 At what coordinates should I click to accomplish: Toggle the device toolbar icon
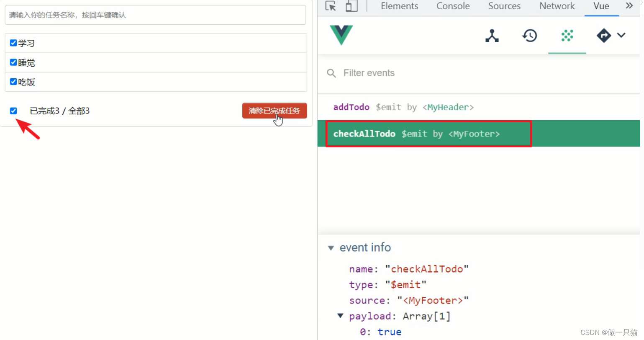click(x=352, y=6)
